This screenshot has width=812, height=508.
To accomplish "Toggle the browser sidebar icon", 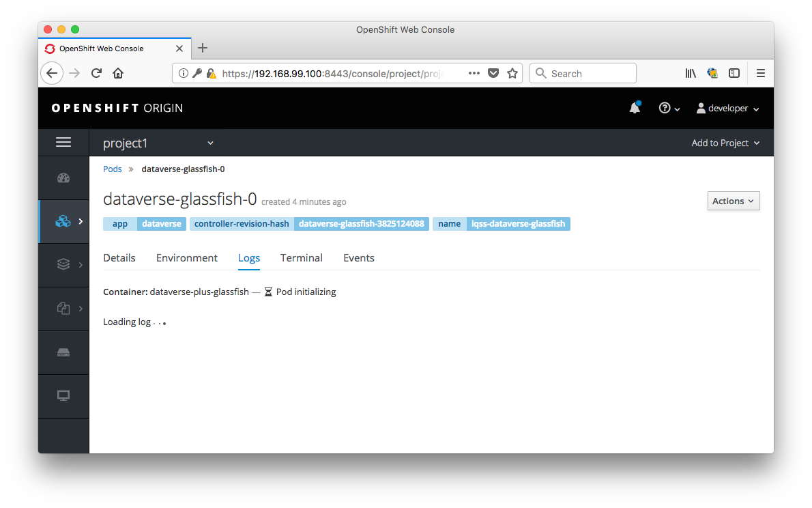I will [734, 73].
